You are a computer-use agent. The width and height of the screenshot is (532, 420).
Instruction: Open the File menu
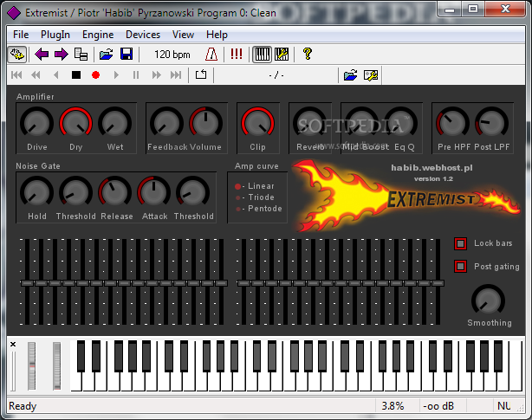pyautogui.click(x=21, y=35)
